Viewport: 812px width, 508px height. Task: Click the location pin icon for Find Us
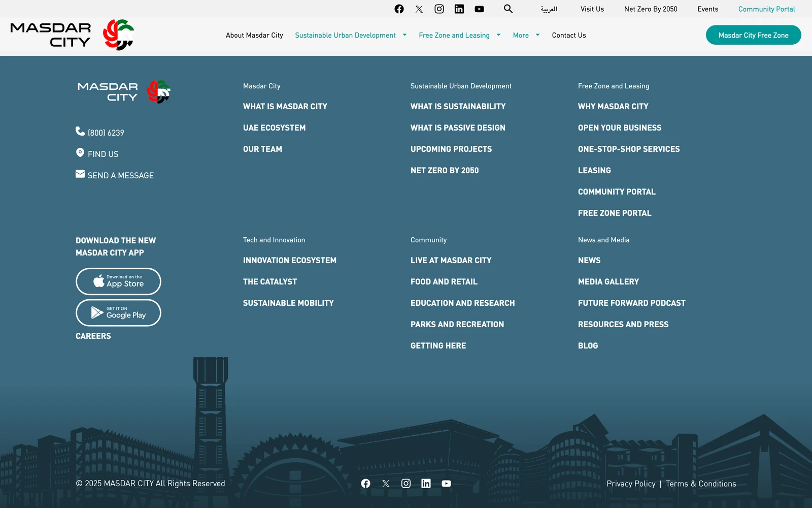80,152
